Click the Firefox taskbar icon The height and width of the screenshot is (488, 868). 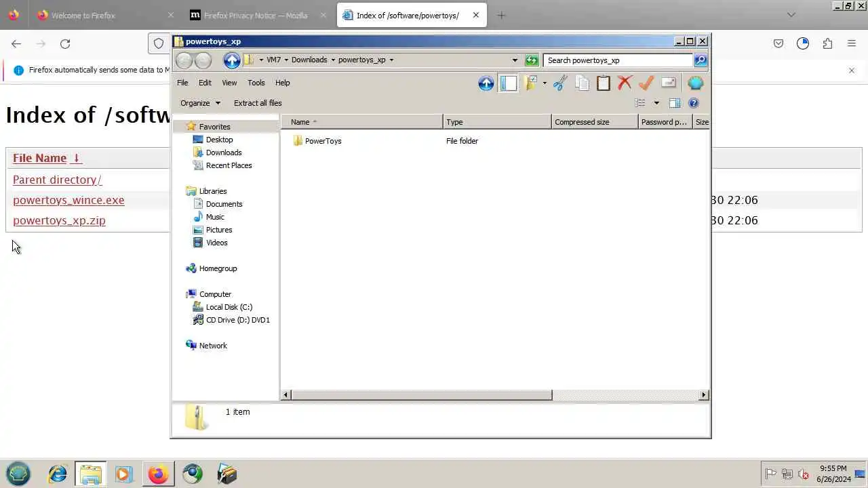tap(158, 474)
